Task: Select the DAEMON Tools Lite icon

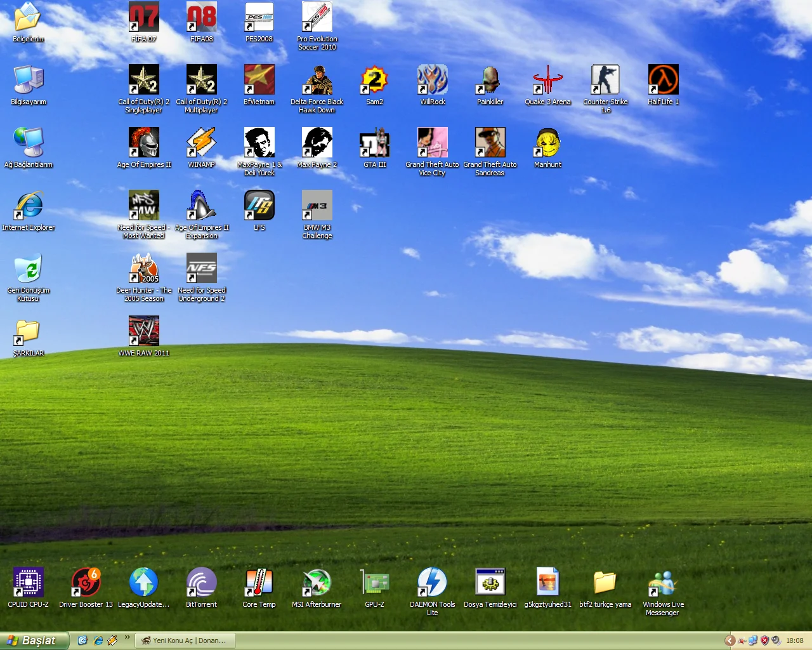Action: [432, 583]
